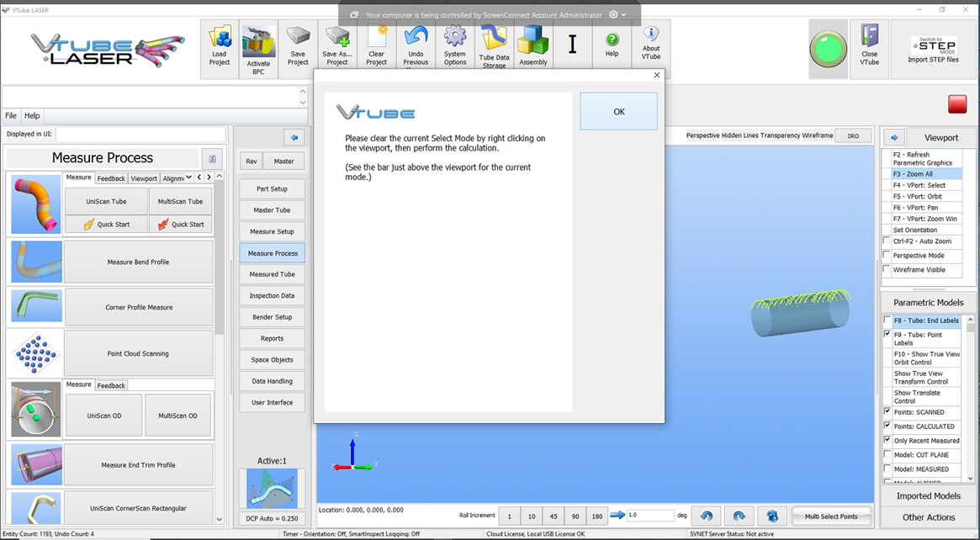Open Measure Setup in the navigation column

(272, 231)
